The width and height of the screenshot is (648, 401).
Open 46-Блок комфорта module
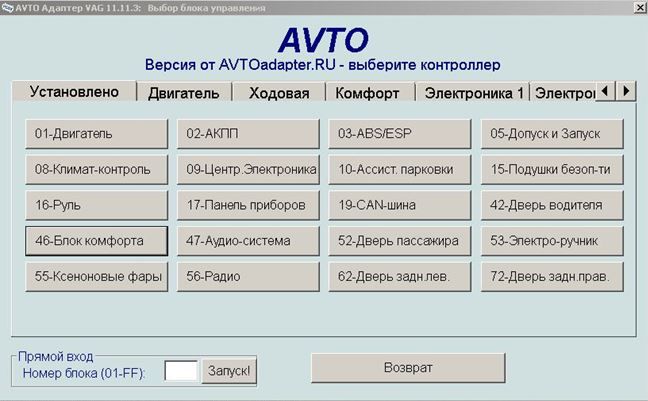(96, 241)
